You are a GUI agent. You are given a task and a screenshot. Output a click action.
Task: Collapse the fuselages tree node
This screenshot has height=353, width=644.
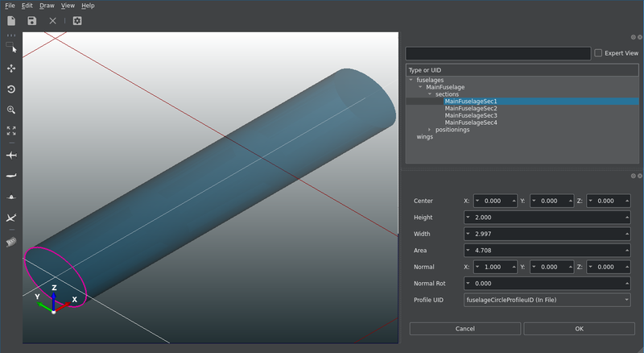411,80
